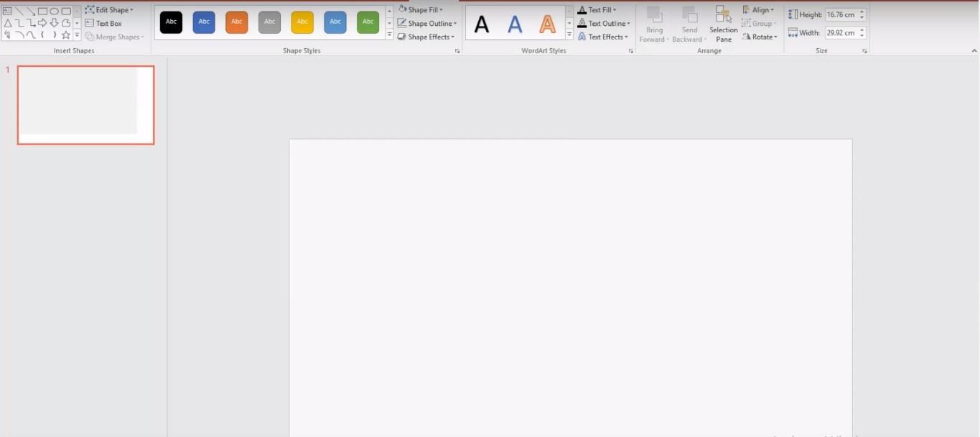Select the arc shape

[x=19, y=34]
